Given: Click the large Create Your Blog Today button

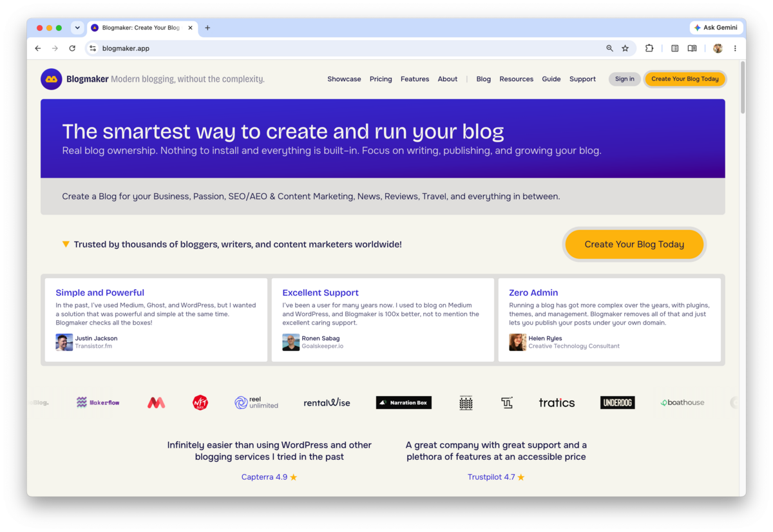Looking at the screenshot, I should point(635,245).
